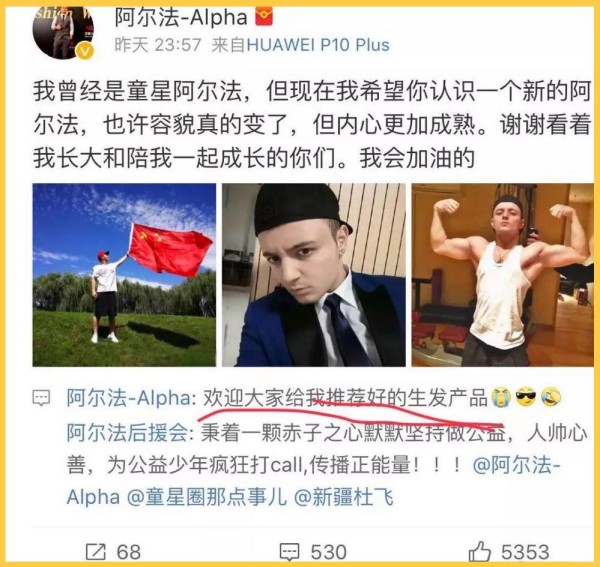600x567 pixels.
Task: Open comments via the 530 comment icon
Action: [x=289, y=552]
